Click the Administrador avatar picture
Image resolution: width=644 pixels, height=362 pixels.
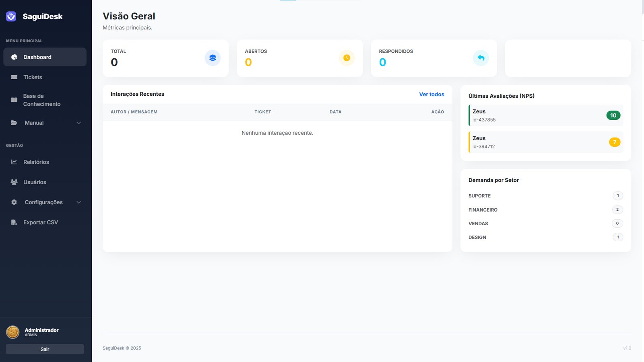click(x=13, y=332)
